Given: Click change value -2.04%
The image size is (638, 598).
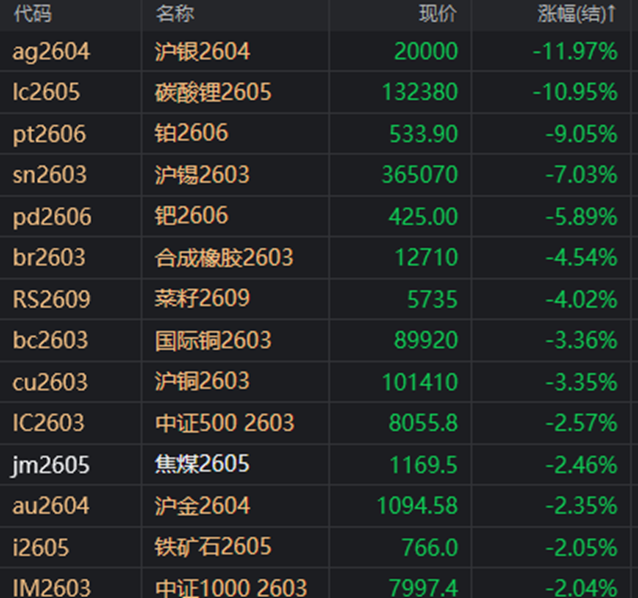Looking at the screenshot, I should [x=581, y=588].
